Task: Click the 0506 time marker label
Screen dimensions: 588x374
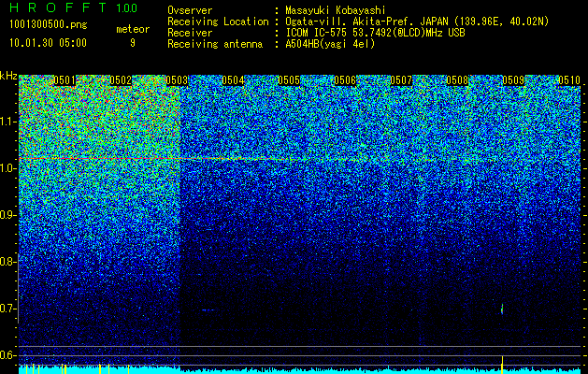Action: tap(345, 80)
